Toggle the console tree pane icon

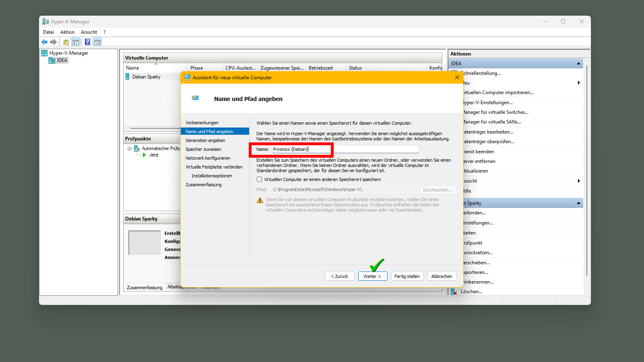76,42
